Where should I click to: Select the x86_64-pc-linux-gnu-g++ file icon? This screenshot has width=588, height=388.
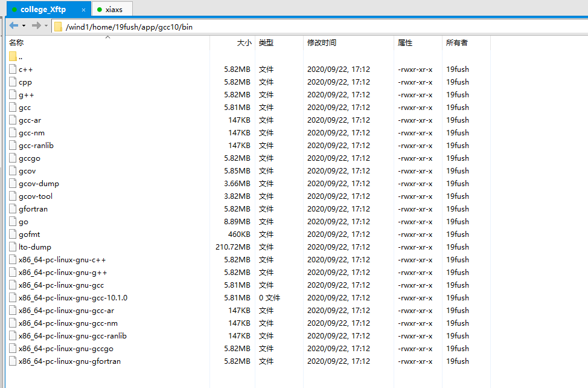(13, 273)
